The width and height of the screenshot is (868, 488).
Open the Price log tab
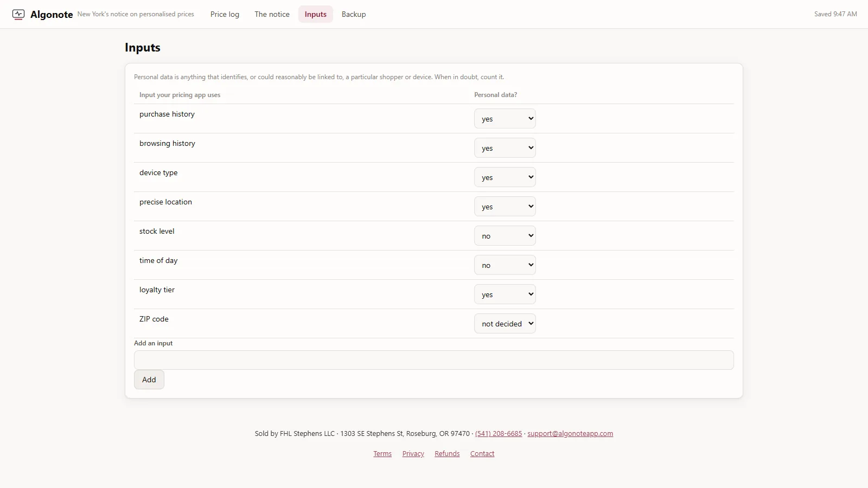tap(225, 14)
